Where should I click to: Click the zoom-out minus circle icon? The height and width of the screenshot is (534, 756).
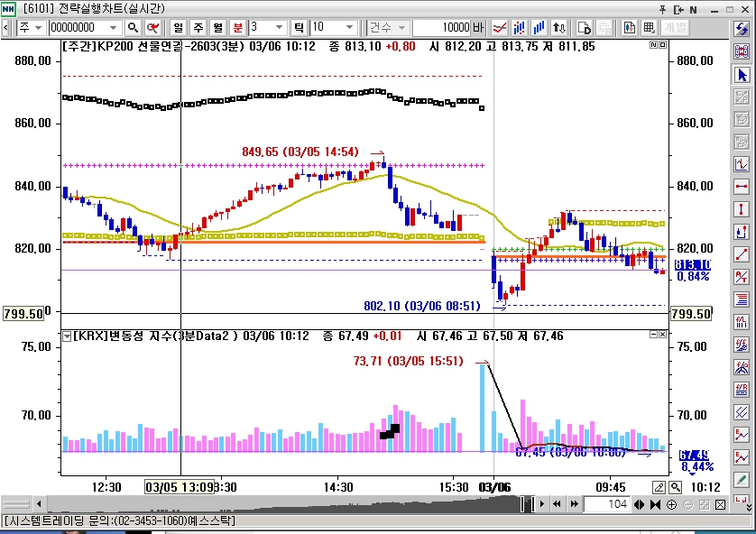tap(687, 504)
